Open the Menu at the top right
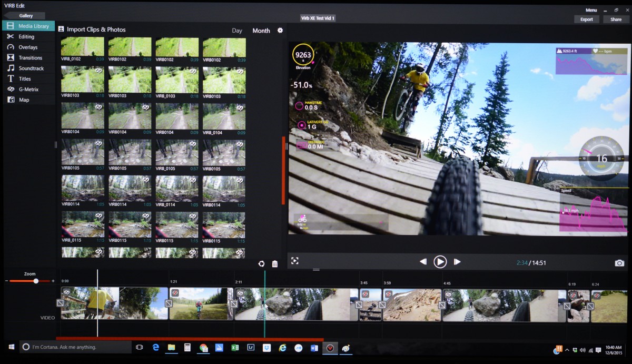This screenshot has height=364, width=632. pyautogui.click(x=591, y=9)
